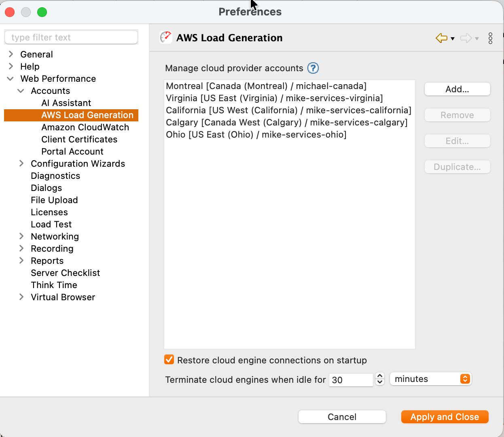Open the back history dropdown arrow
This screenshot has height=437, width=504.
[x=453, y=38]
